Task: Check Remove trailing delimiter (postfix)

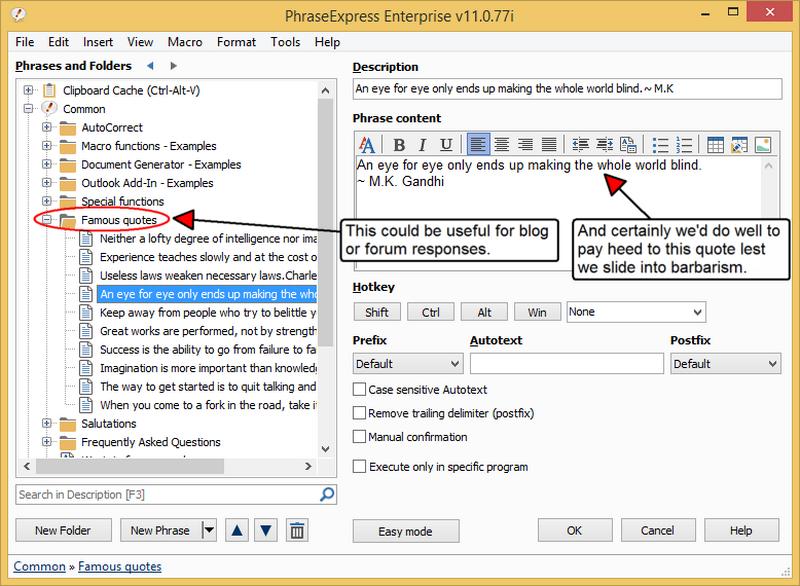Action: 359,413
